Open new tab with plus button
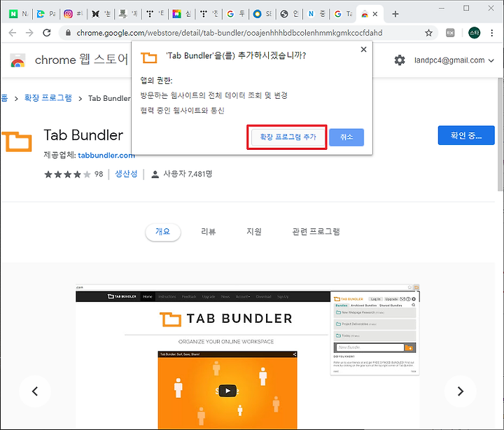Screen dimensions: 504x430 click(x=395, y=14)
